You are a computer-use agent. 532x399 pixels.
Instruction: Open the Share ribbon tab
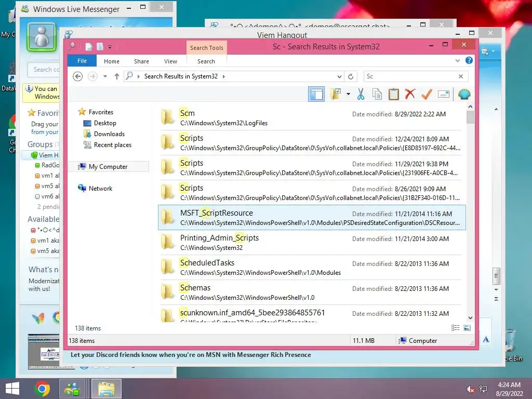point(141,61)
